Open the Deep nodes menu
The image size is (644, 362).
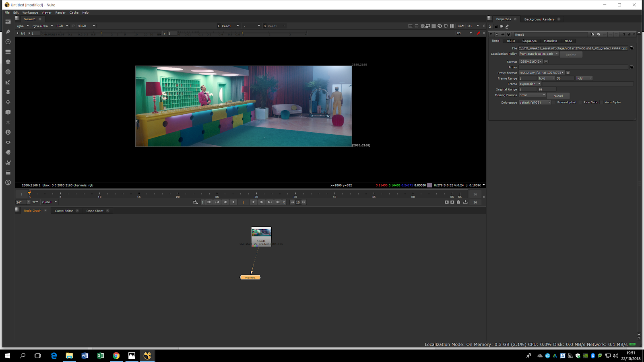(8, 132)
